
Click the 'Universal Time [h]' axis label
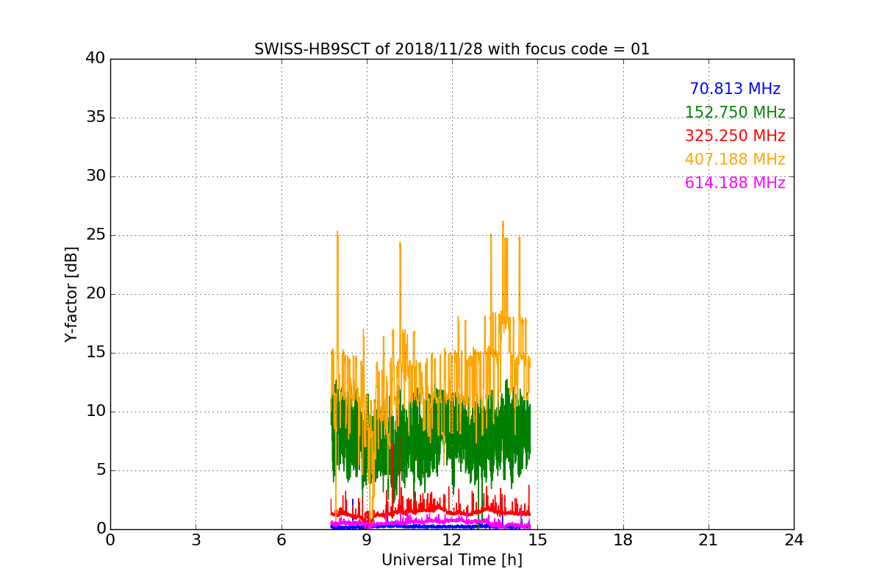coord(452,560)
